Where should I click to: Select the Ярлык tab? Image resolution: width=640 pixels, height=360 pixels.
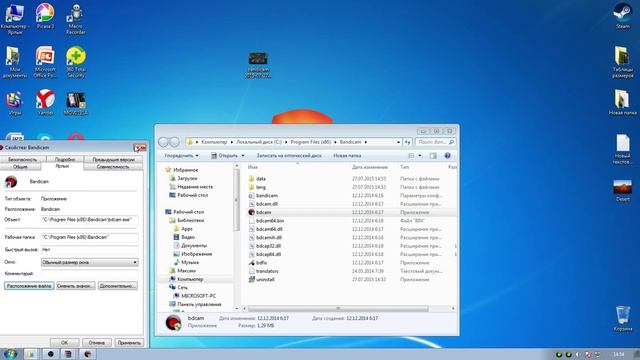tap(62, 167)
